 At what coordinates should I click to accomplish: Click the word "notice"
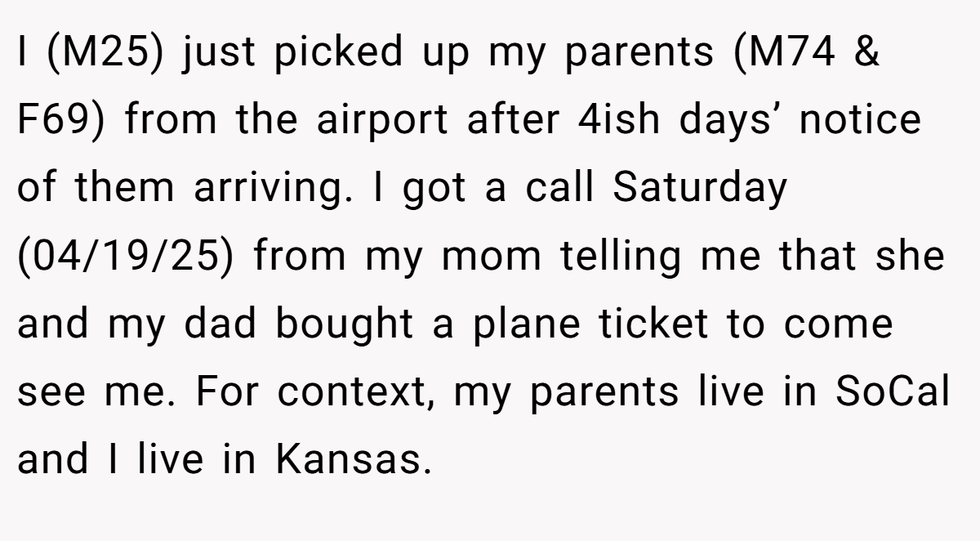(861, 121)
